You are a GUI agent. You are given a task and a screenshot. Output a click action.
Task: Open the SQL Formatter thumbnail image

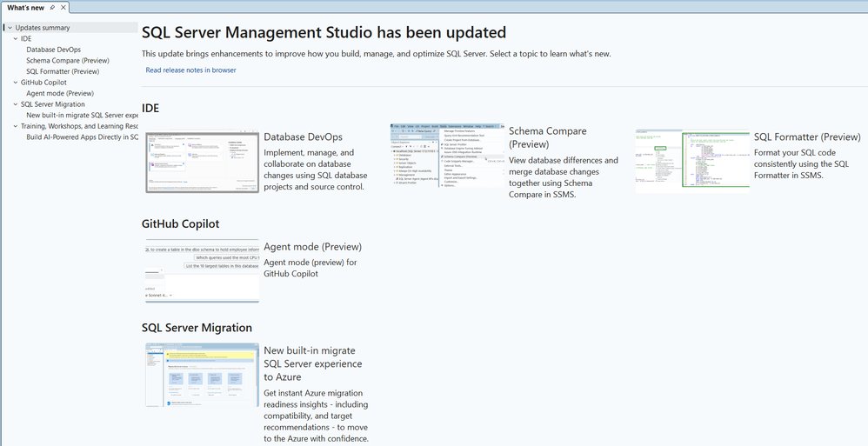pyautogui.click(x=692, y=162)
